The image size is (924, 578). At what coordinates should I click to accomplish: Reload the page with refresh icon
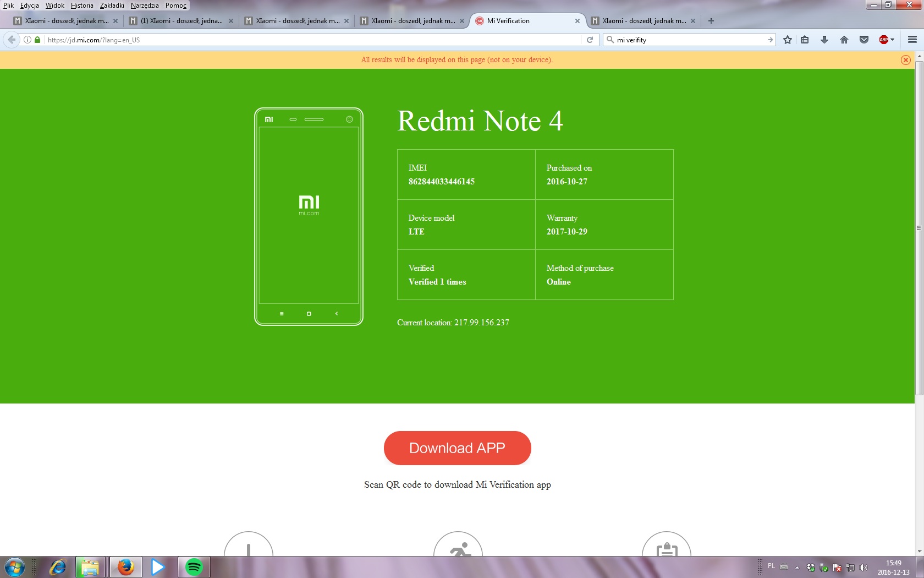[x=590, y=40]
